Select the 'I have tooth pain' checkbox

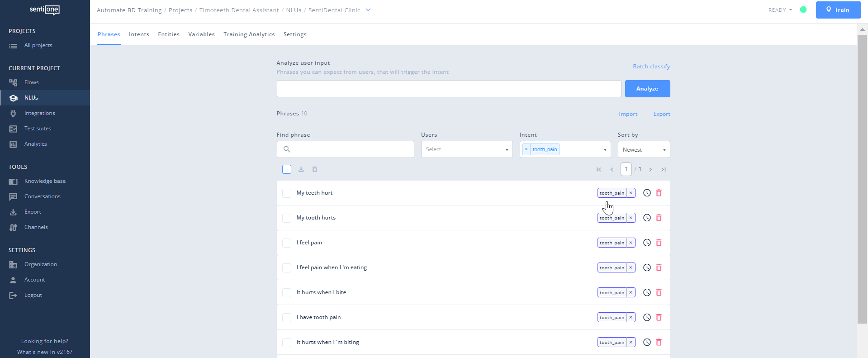coord(287,318)
